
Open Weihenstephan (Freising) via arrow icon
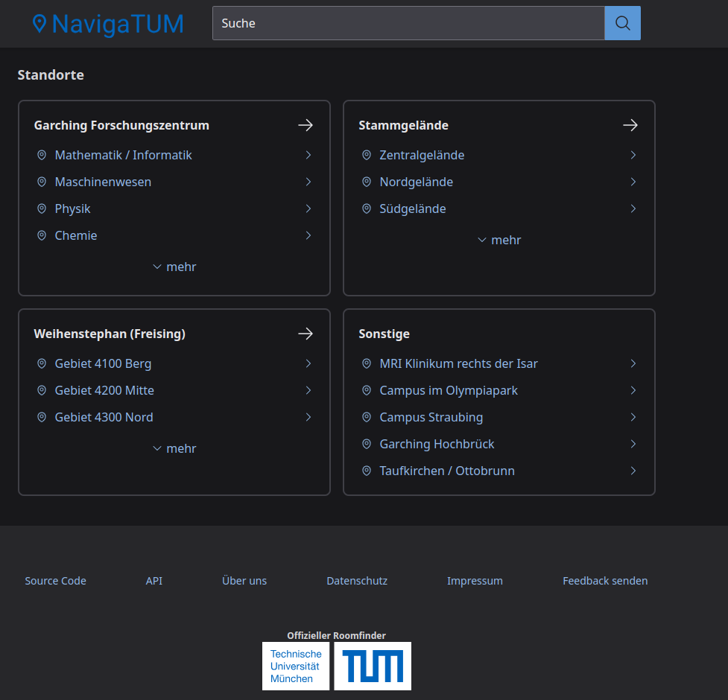coord(306,334)
